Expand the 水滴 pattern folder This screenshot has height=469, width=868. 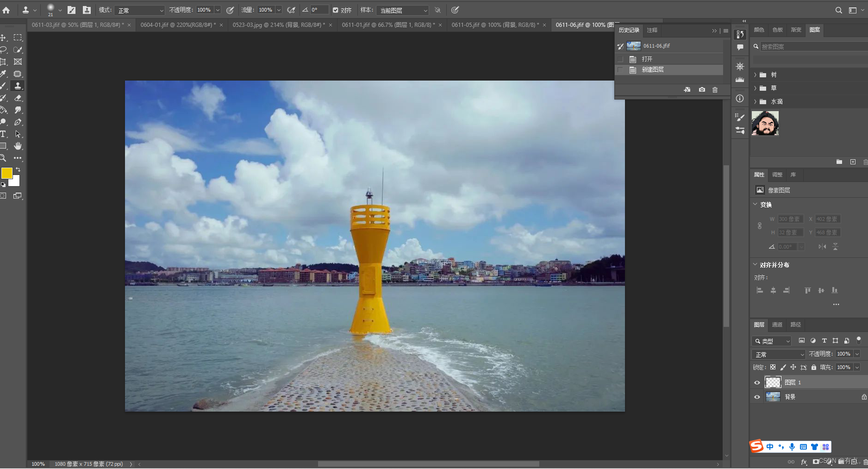click(x=756, y=101)
